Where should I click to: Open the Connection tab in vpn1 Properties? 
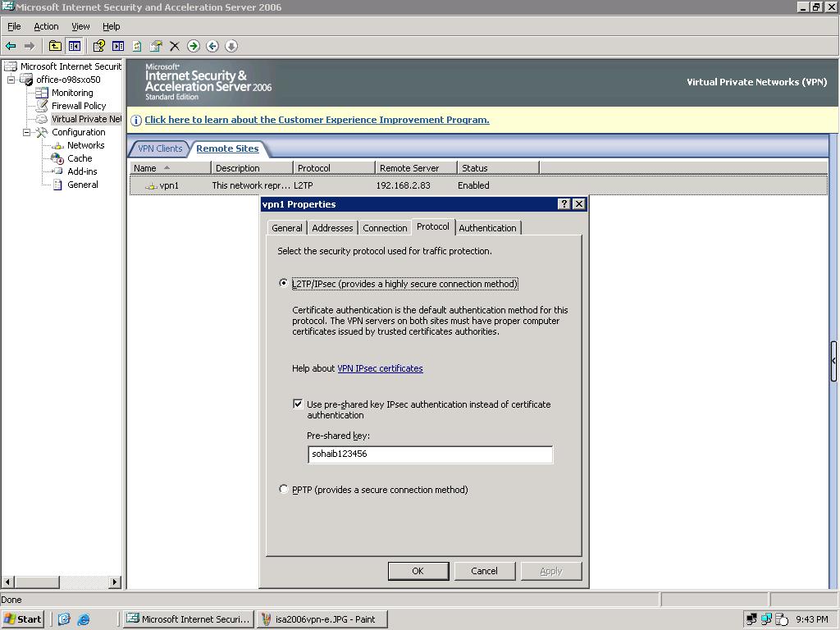click(x=385, y=228)
